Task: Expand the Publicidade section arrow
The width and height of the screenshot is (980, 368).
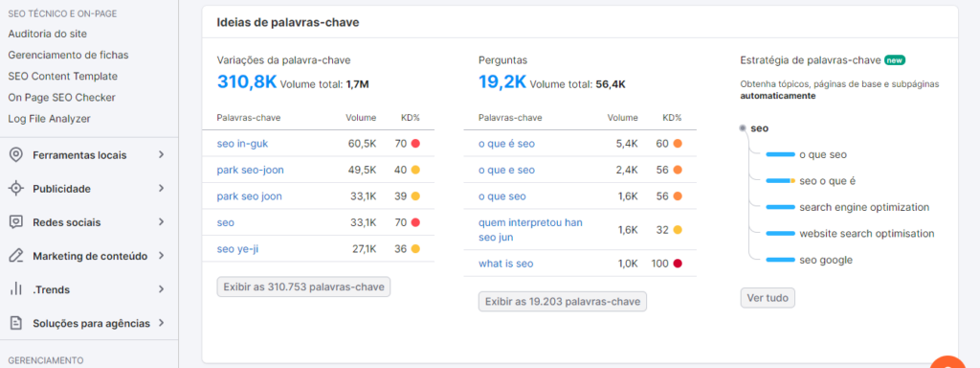Action: click(161, 189)
